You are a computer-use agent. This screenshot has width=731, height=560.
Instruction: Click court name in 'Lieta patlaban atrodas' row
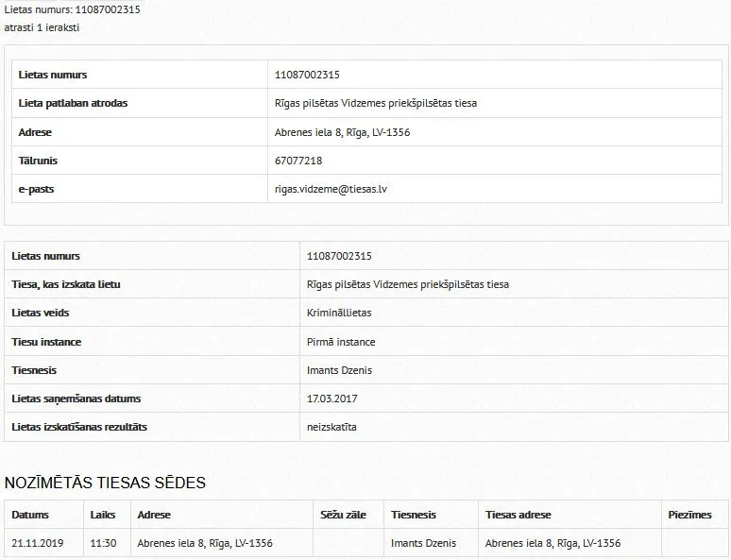pyautogui.click(x=376, y=103)
